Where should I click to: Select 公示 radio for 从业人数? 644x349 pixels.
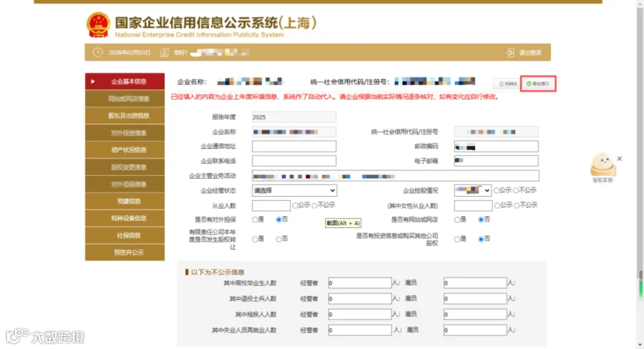[296, 205]
